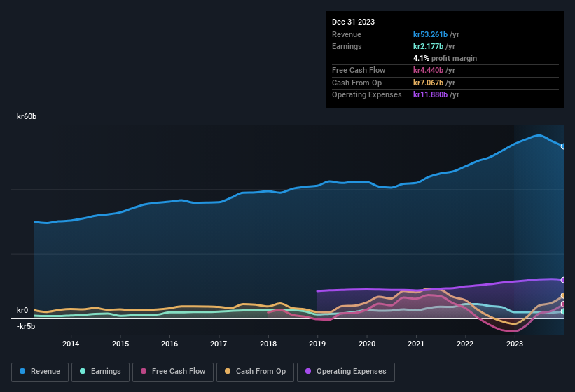This screenshot has width=575, height=392.
Task: Select the 2014 year label on axis
Action: 70,344
